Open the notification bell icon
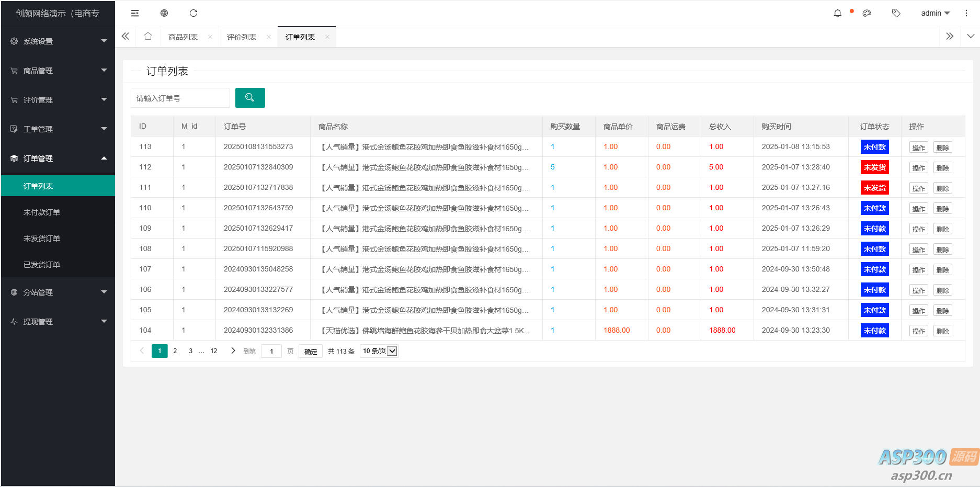Image resolution: width=980 pixels, height=487 pixels. pyautogui.click(x=837, y=13)
